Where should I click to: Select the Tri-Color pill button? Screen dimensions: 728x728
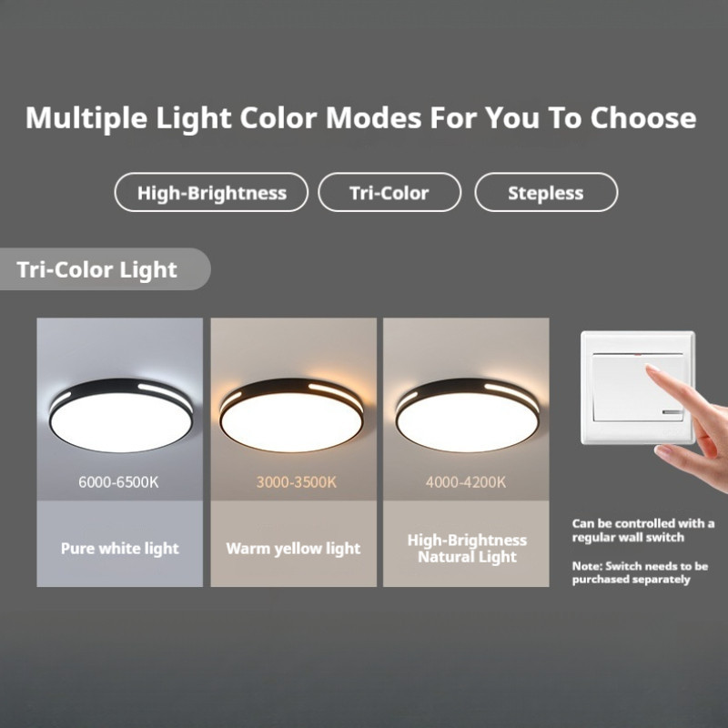click(389, 192)
